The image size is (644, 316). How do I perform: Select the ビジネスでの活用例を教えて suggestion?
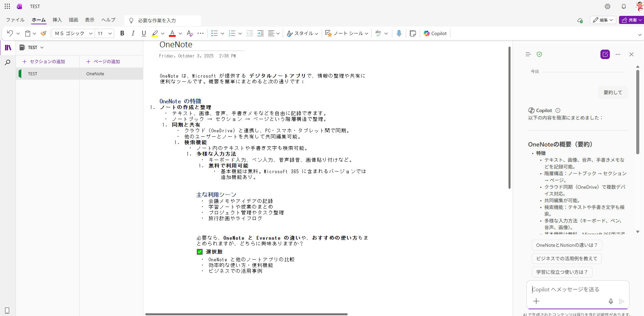(x=566, y=259)
